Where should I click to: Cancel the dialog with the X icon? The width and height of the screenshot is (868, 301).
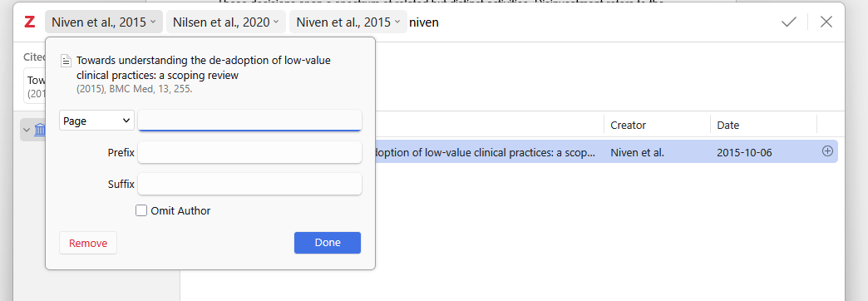[826, 22]
